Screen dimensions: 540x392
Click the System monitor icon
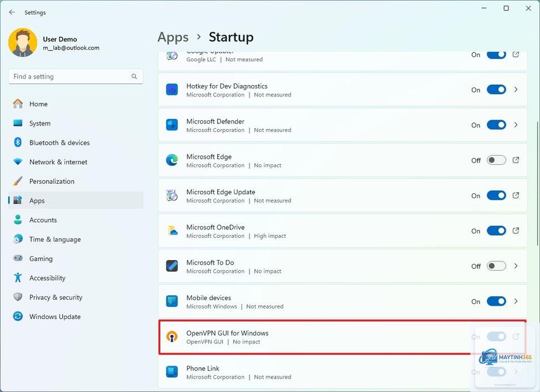point(18,123)
